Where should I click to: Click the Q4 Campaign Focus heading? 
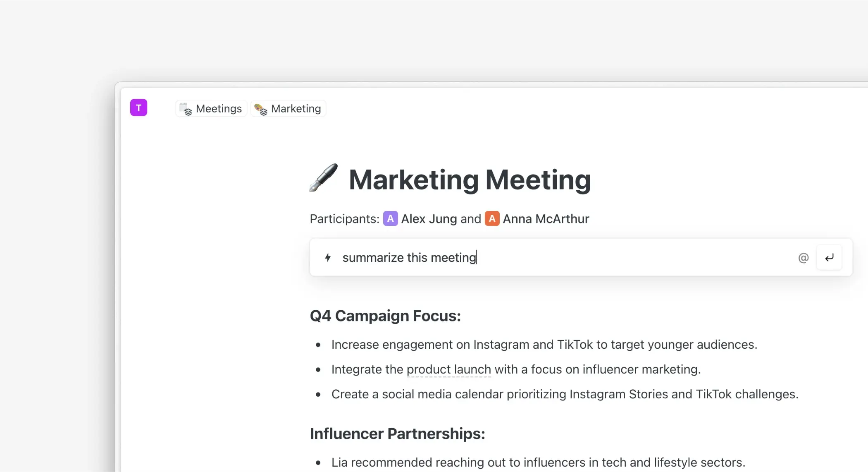(x=385, y=316)
